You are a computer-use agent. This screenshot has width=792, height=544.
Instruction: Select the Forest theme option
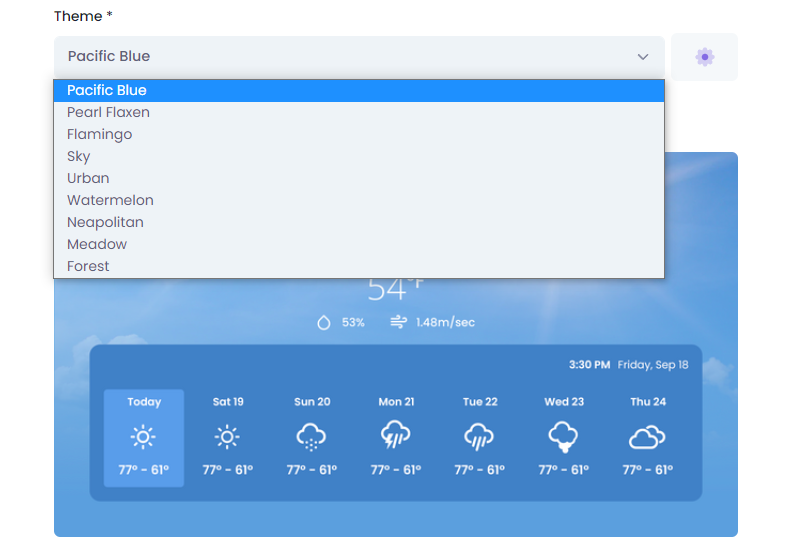359,266
